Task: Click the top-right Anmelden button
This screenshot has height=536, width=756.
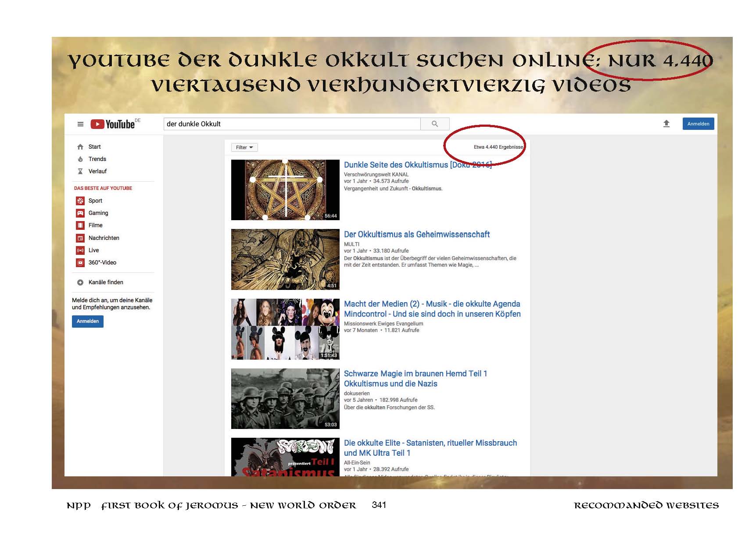Action: (x=698, y=124)
